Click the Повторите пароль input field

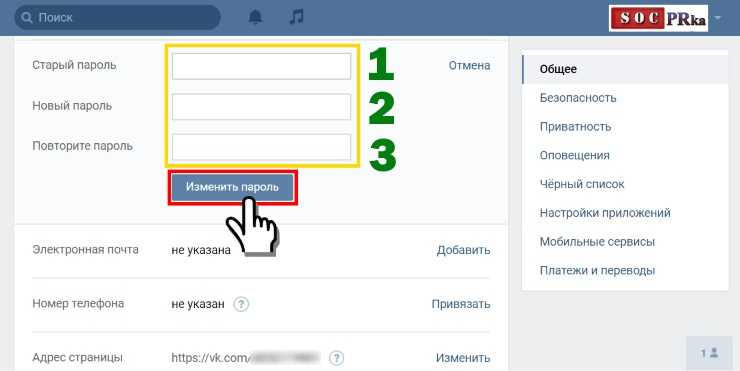[261, 147]
